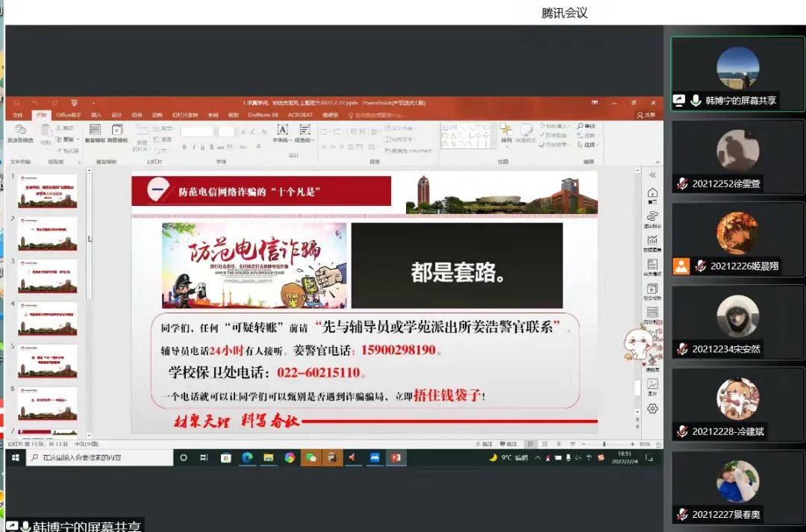This screenshot has height=532, width=806.
Task: Open the settings gear in right sidebar
Action: click(652, 408)
